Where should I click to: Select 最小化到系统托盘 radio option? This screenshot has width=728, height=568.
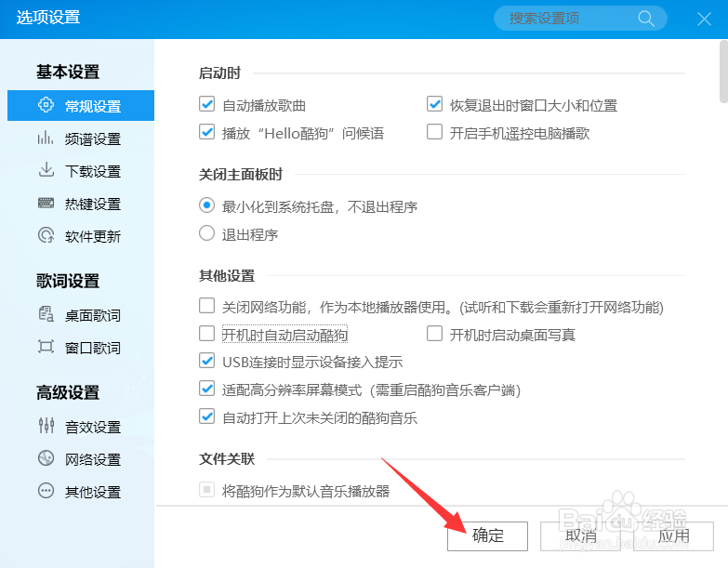pyautogui.click(x=206, y=205)
